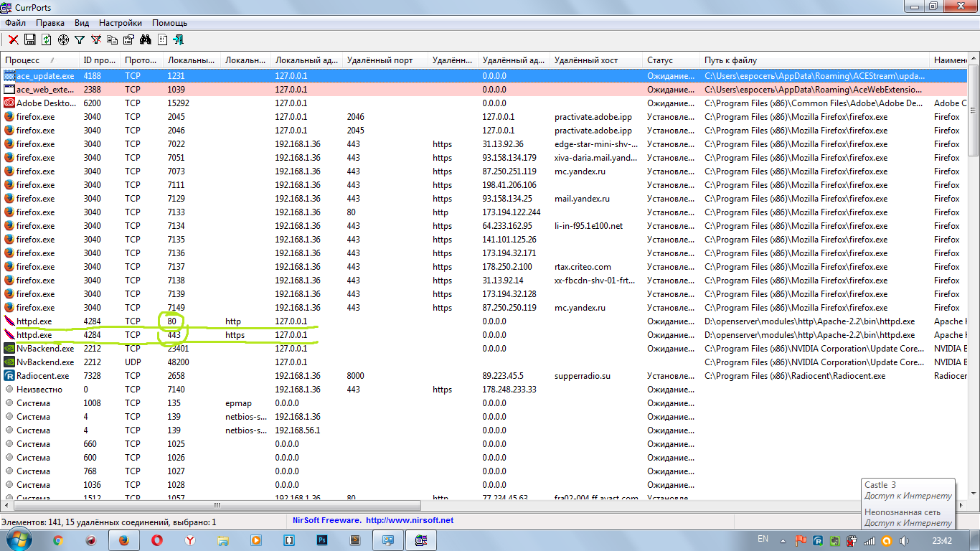Open the Вид menu
980x551 pixels.
pos(82,23)
